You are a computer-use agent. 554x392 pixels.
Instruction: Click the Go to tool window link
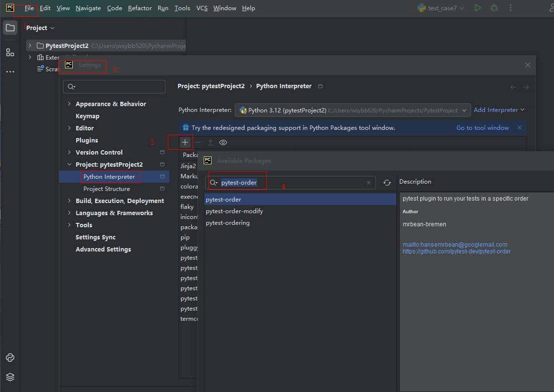[482, 128]
